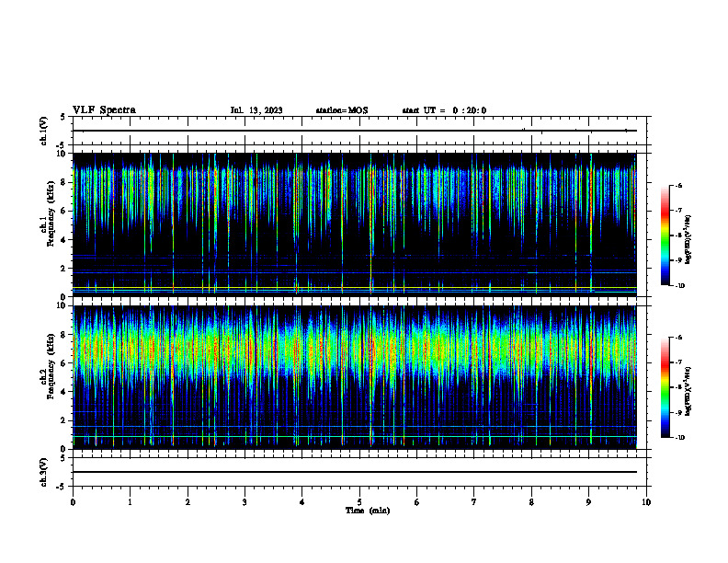Click the time axis tick label "9"
This screenshot has height=563, width=728.
[x=588, y=502]
